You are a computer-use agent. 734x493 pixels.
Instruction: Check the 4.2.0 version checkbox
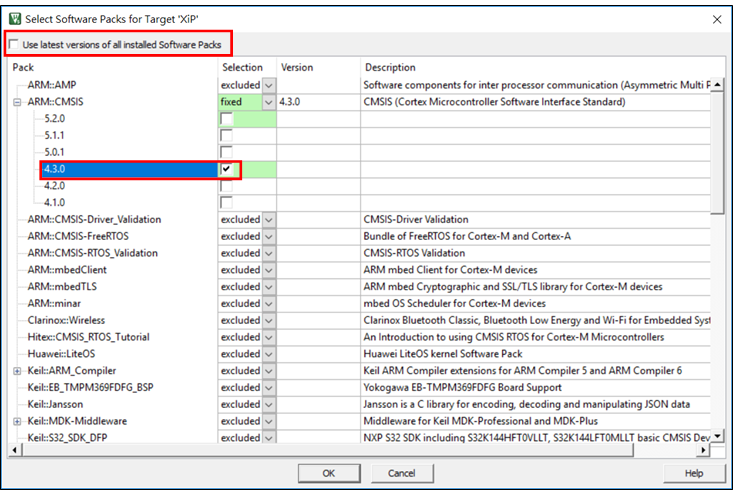coord(227,186)
